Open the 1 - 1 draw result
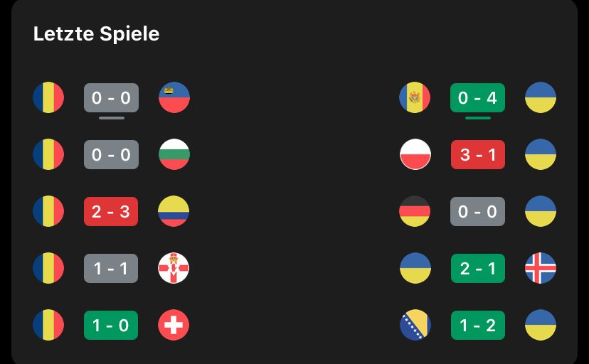The height and width of the screenshot is (364, 589). (x=111, y=269)
